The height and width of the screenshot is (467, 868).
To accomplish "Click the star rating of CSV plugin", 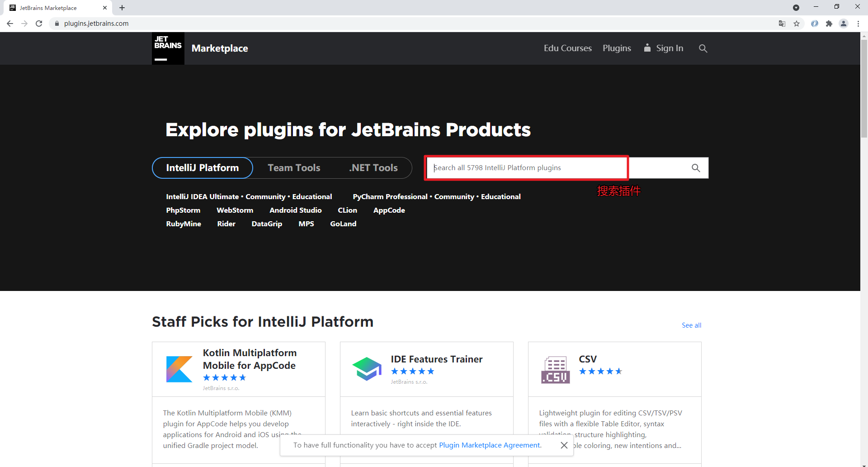I will [601, 372].
